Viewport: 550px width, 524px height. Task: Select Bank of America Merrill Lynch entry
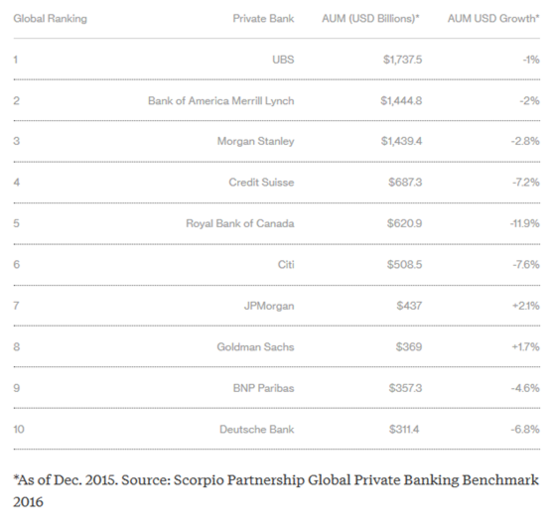tap(221, 101)
